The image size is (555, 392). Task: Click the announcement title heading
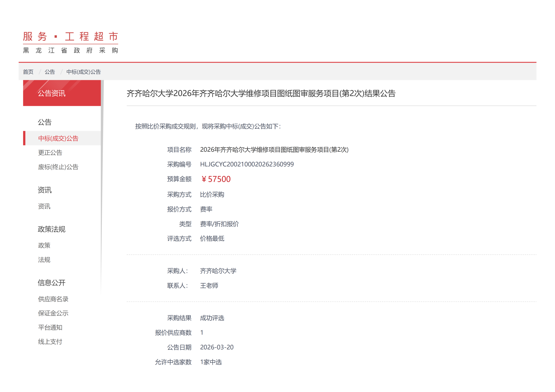point(261,93)
